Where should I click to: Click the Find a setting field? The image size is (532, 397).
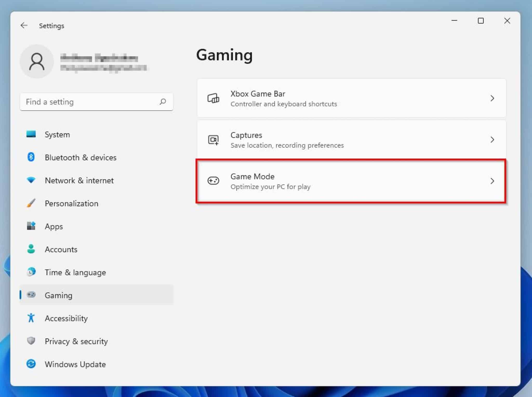96,102
